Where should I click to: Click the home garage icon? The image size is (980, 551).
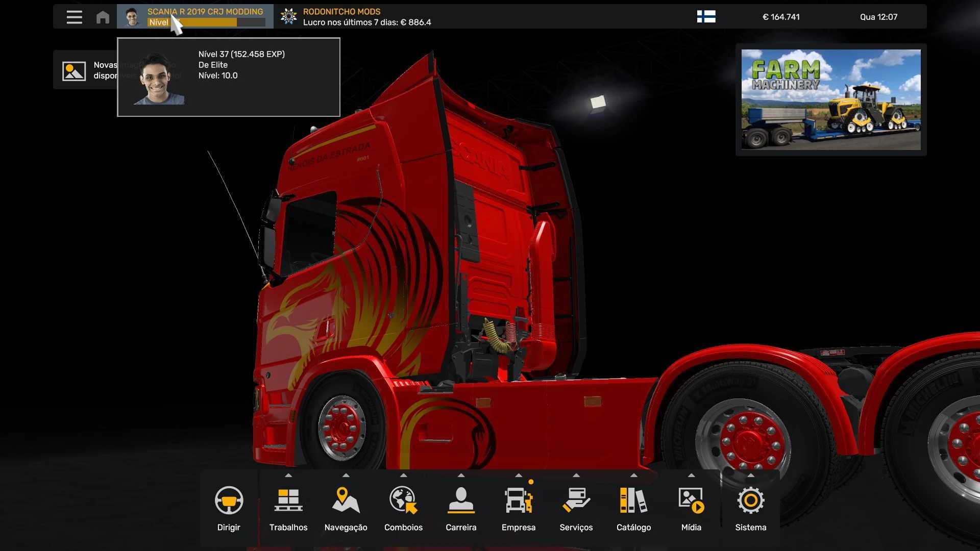(103, 17)
